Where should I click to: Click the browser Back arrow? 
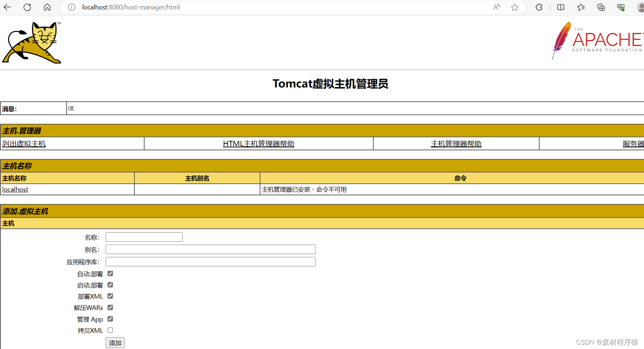[x=7, y=7]
